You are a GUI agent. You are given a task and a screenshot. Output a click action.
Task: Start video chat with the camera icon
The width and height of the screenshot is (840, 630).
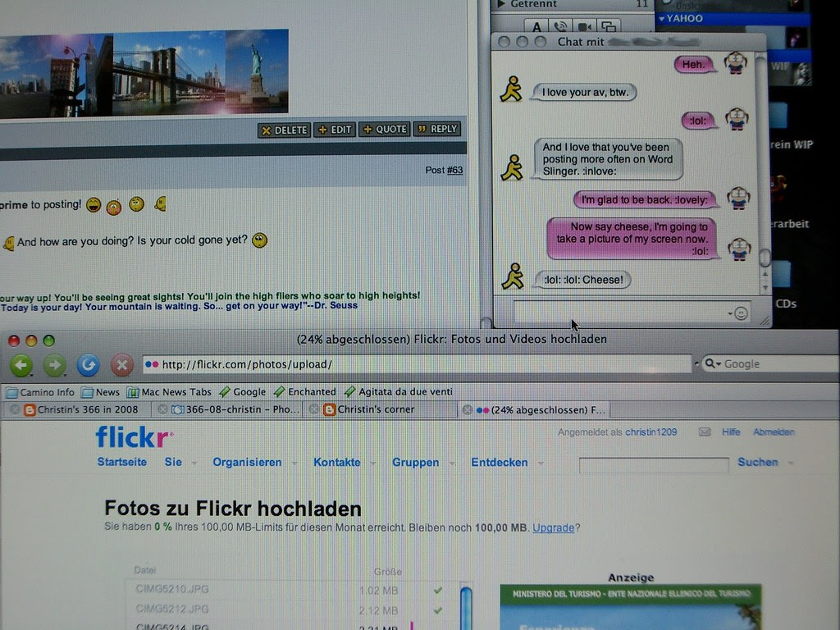point(584,25)
